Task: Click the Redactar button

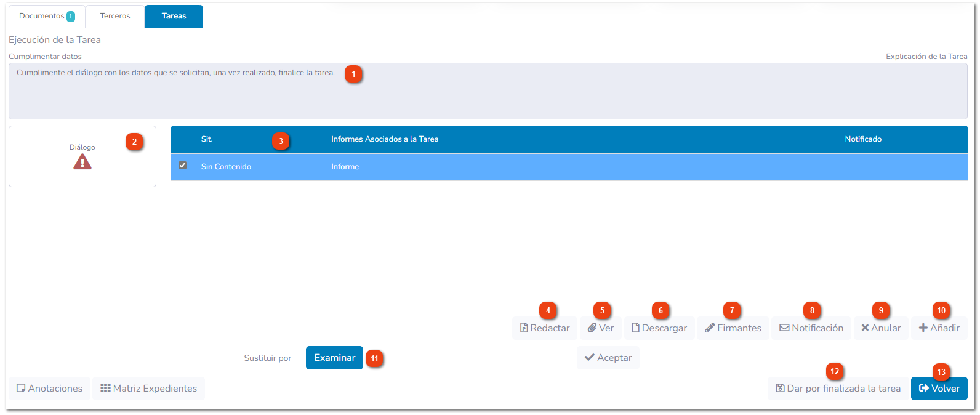Action: 545,328
